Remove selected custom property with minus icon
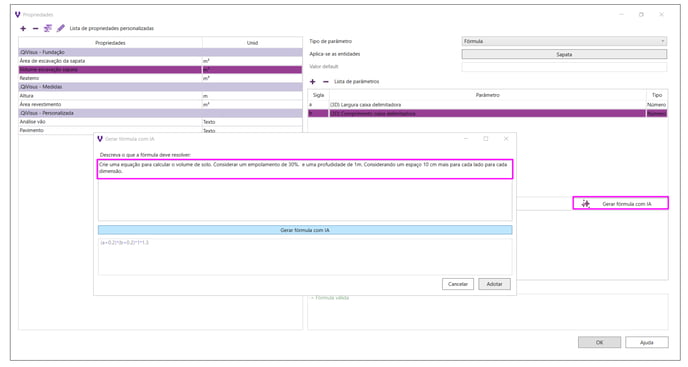Viewport: 688px width, 367px height. pyautogui.click(x=36, y=29)
